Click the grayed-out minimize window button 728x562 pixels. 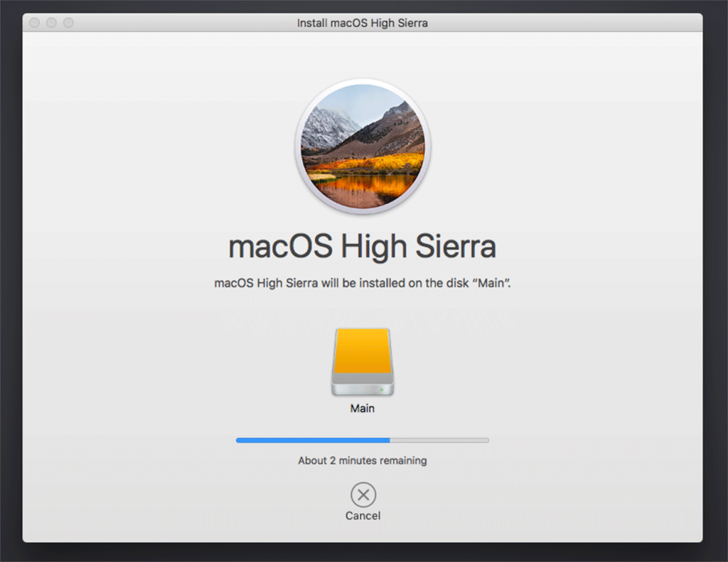51,23
